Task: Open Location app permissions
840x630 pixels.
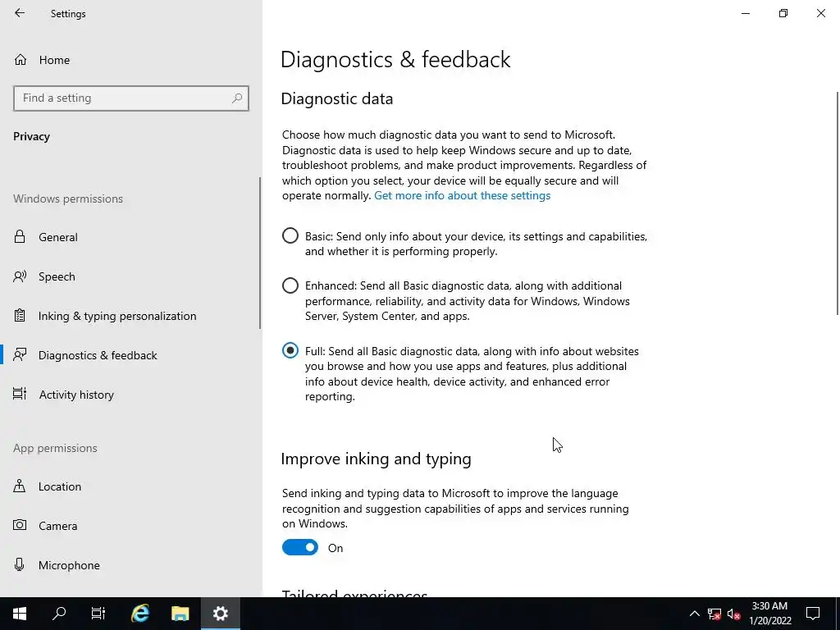Action: [x=130, y=486]
